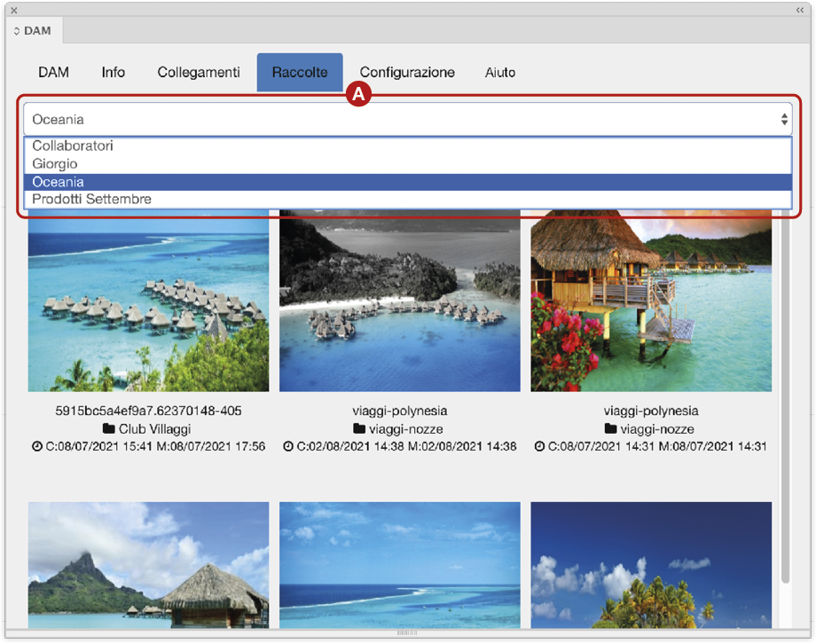Go to the Info tab
The width and height of the screenshot is (816, 644).
click(x=114, y=73)
